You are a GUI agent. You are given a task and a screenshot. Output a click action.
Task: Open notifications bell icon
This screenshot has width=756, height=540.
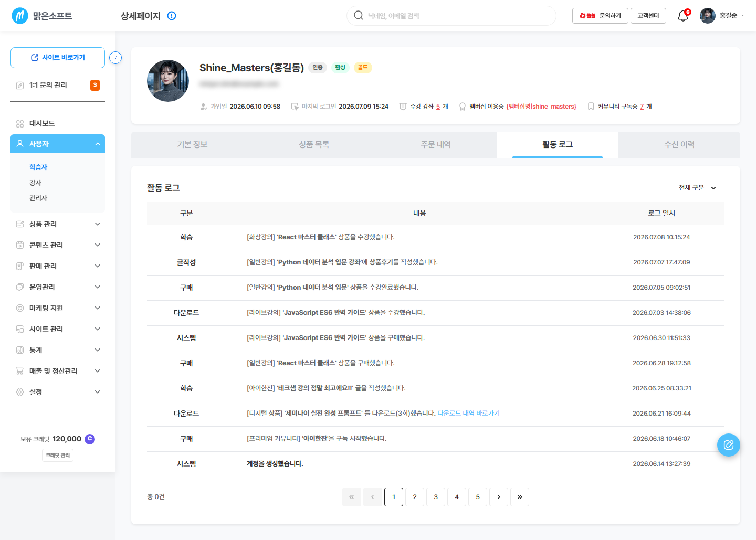[683, 16]
